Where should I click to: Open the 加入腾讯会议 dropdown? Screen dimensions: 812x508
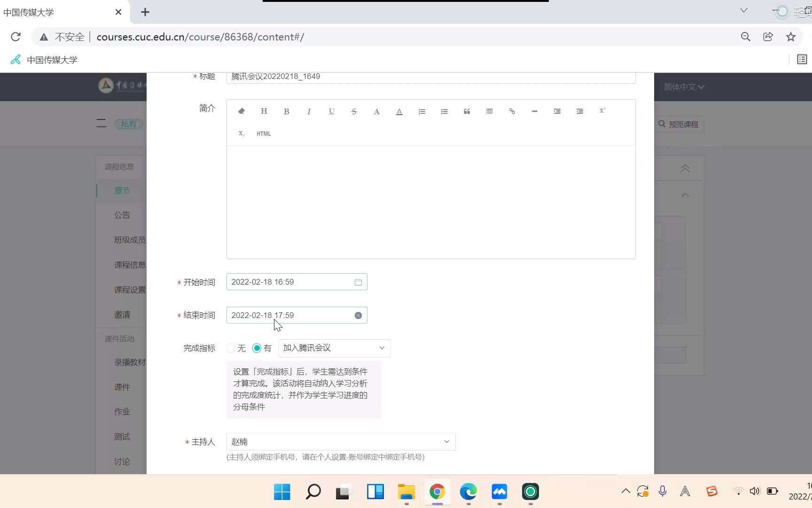(334, 348)
